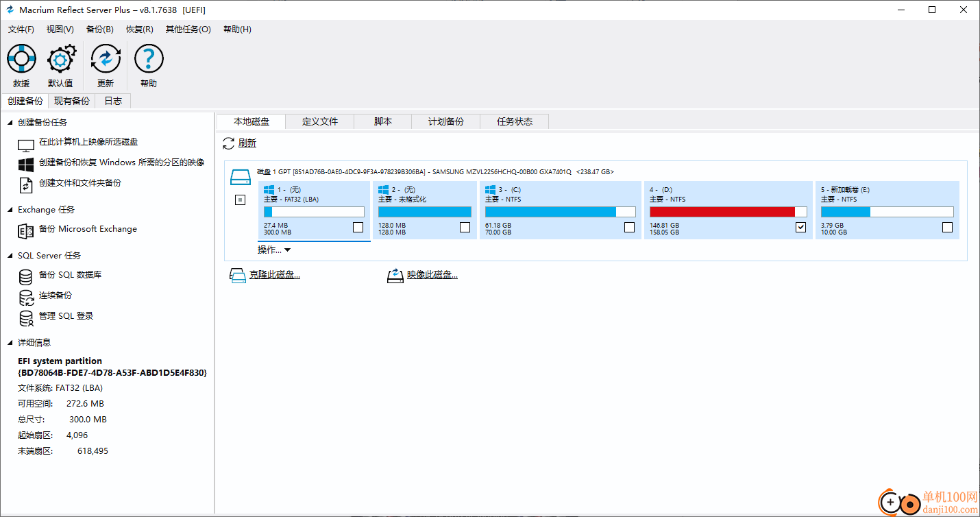The width and height of the screenshot is (980, 517).
Task: Select the 本地磁盘 tab
Action: [252, 121]
